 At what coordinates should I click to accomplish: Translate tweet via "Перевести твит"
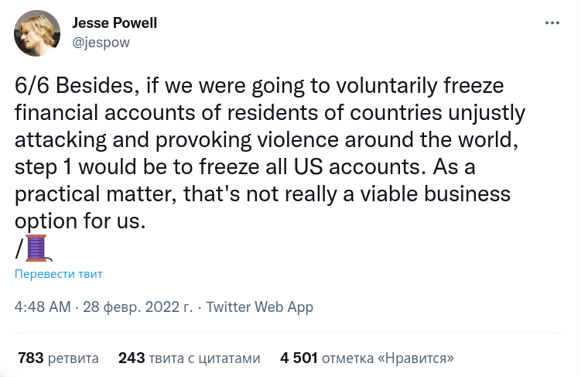point(59,273)
